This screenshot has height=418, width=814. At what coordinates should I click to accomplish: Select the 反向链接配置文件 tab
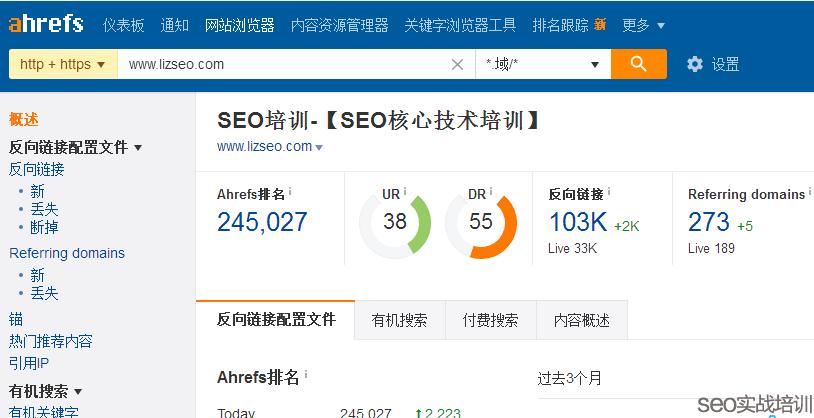click(276, 319)
